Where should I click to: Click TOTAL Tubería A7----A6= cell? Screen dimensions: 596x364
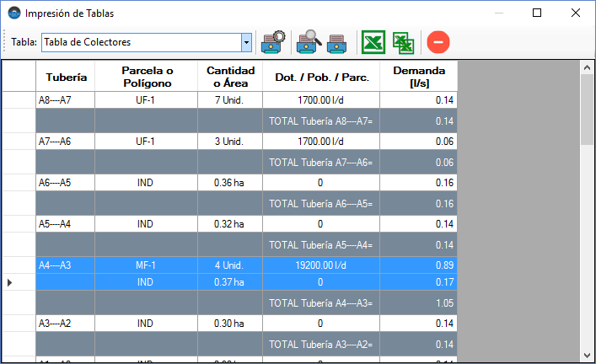tap(321, 163)
